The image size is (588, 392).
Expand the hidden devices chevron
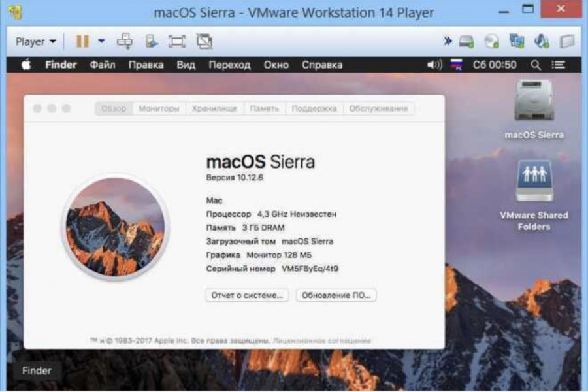click(448, 41)
